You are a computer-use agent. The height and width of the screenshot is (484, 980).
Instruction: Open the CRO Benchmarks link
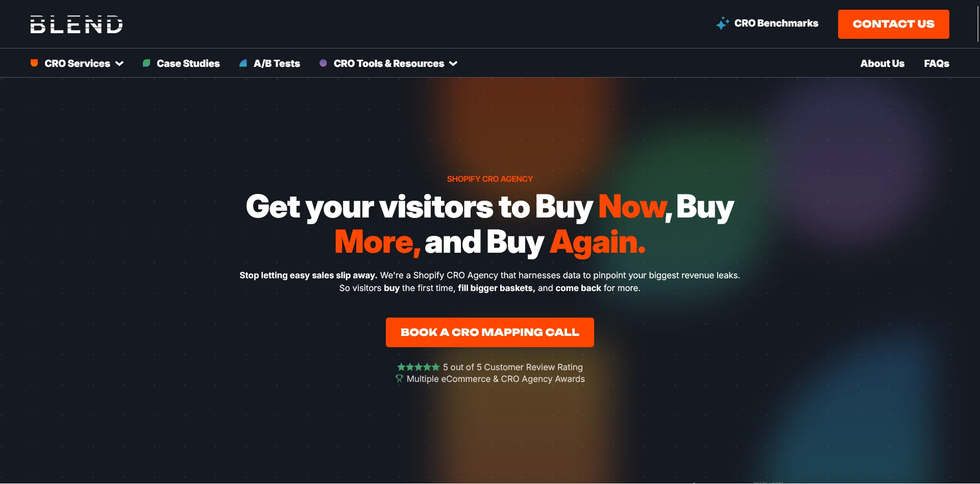(776, 23)
